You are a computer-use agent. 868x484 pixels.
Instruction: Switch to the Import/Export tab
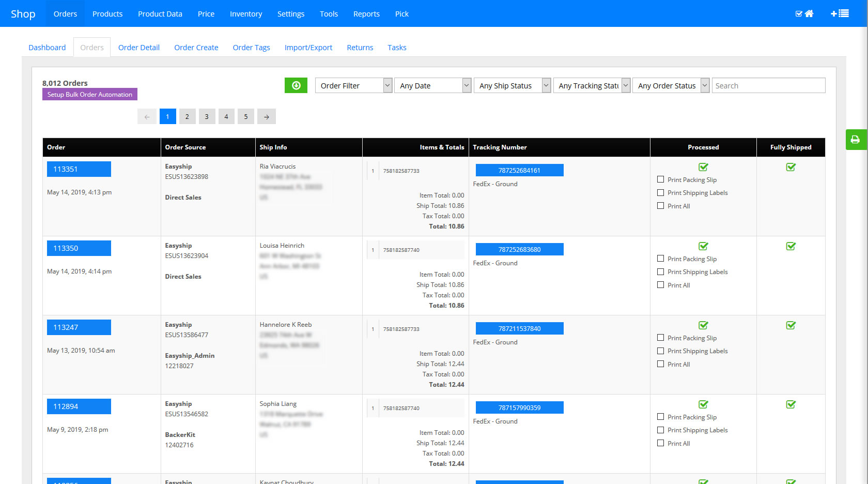pyautogui.click(x=308, y=47)
